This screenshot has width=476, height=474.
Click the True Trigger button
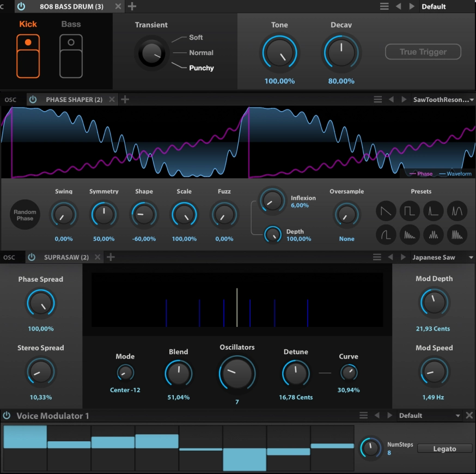click(x=423, y=52)
